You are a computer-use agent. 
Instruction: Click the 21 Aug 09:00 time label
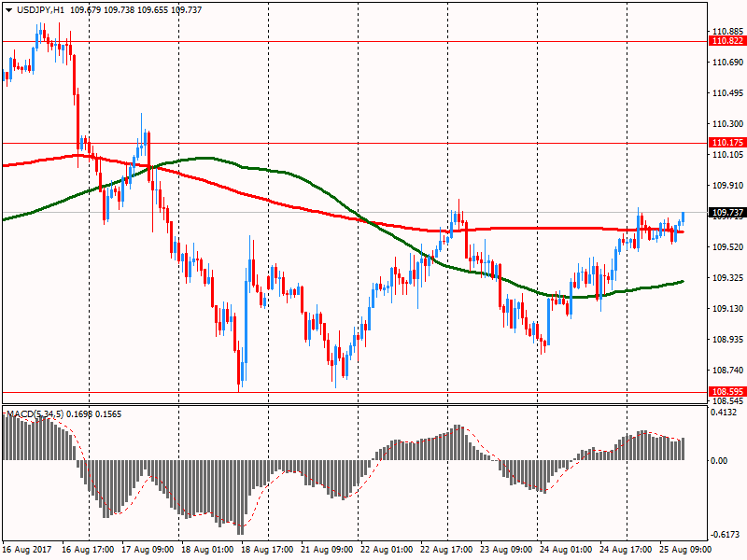pos(328,550)
